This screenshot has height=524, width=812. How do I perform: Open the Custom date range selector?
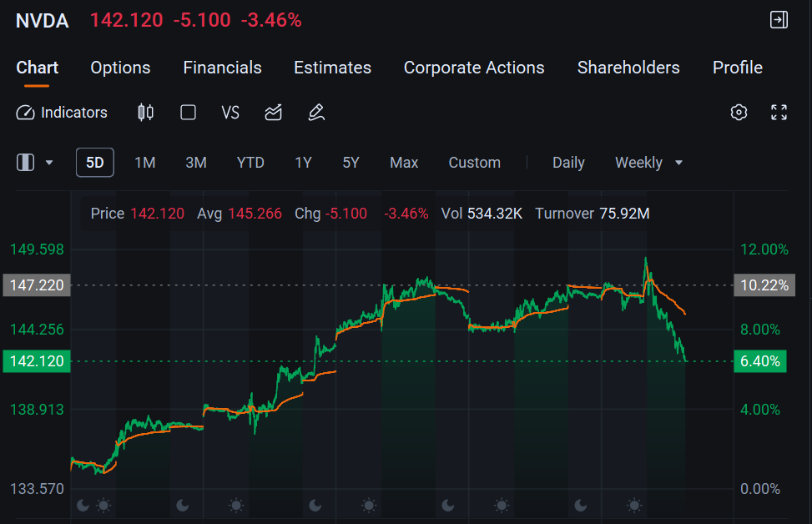tap(474, 163)
